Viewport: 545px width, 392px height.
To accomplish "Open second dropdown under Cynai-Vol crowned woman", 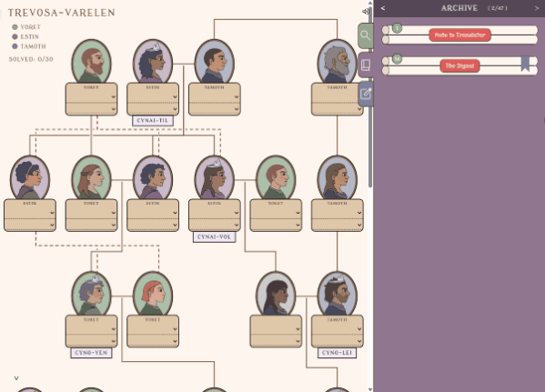I will click(215, 225).
